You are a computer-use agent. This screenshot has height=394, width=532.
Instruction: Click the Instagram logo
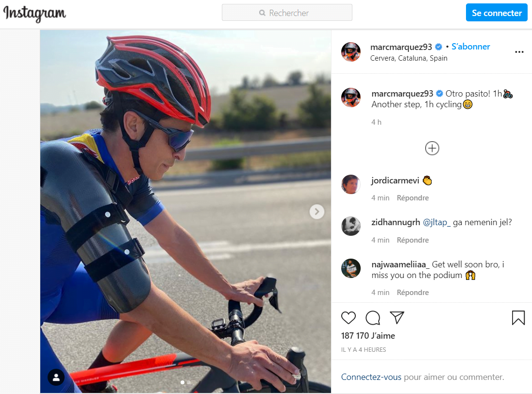[x=34, y=13]
